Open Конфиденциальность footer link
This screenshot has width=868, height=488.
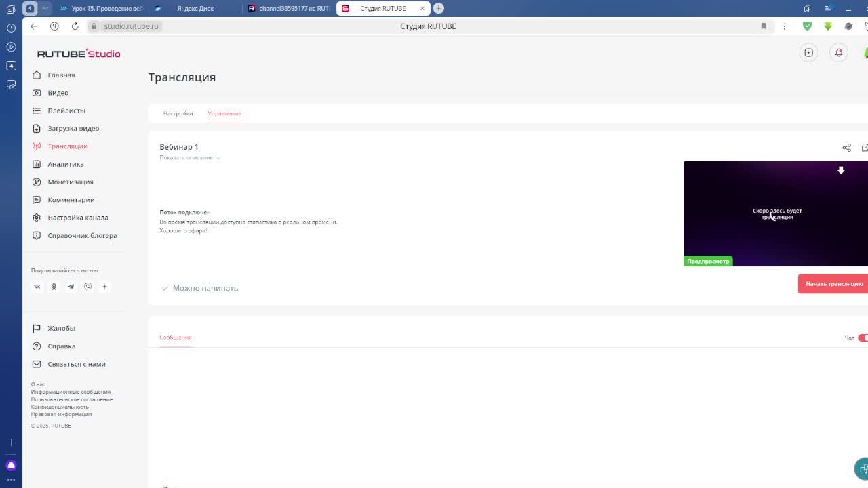point(60,407)
